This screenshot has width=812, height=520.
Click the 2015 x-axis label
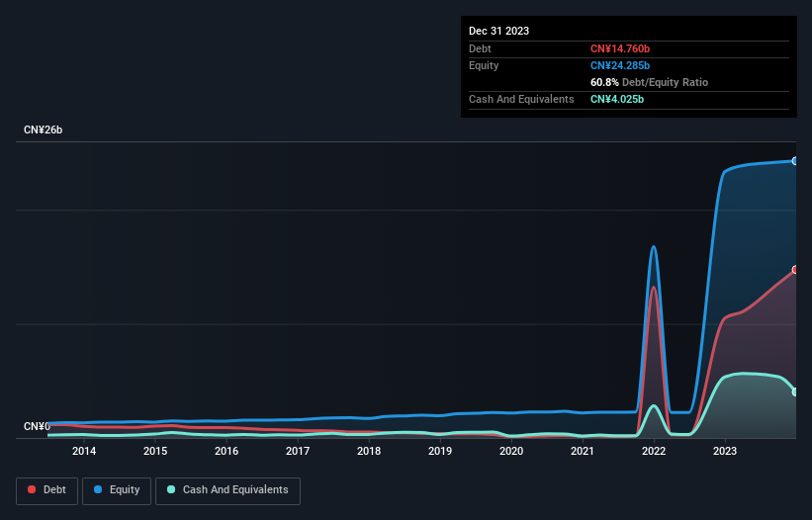pos(155,451)
